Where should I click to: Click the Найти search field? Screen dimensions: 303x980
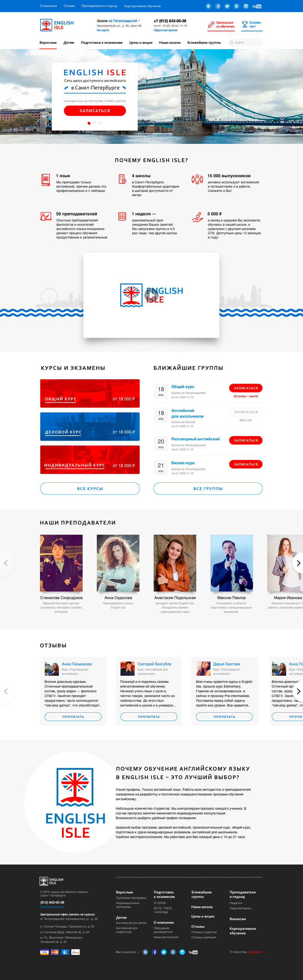click(245, 43)
